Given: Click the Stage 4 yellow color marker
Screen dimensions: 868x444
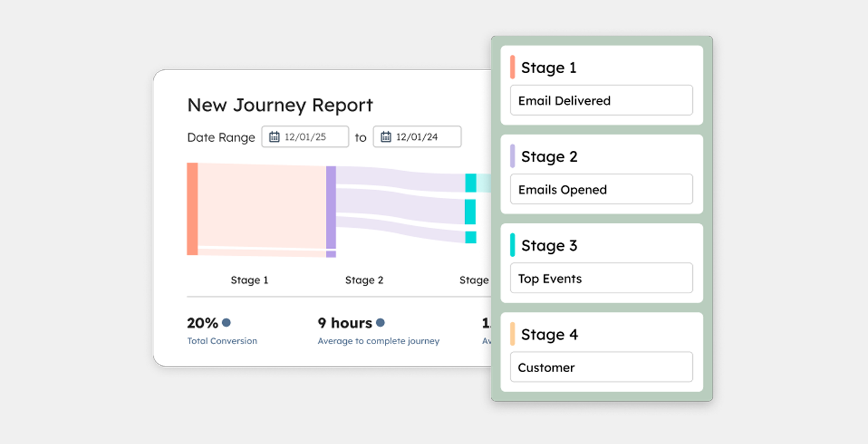Looking at the screenshot, I should 512,335.
